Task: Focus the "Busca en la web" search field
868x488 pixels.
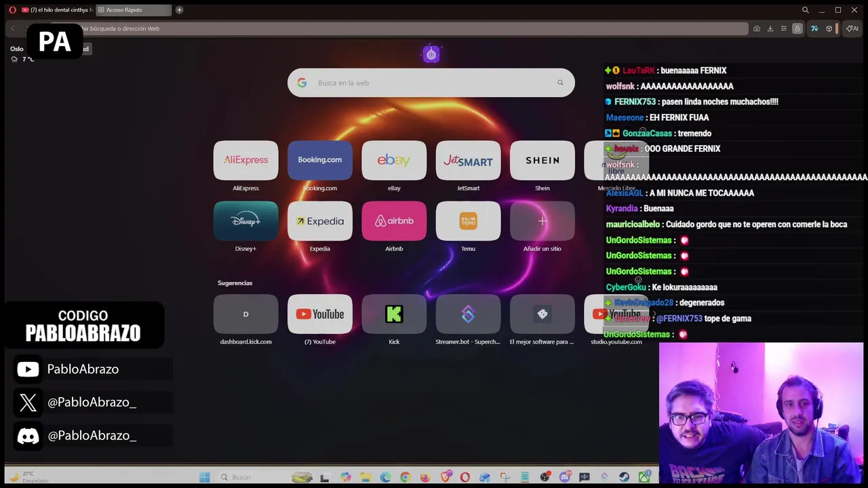Action: point(431,83)
